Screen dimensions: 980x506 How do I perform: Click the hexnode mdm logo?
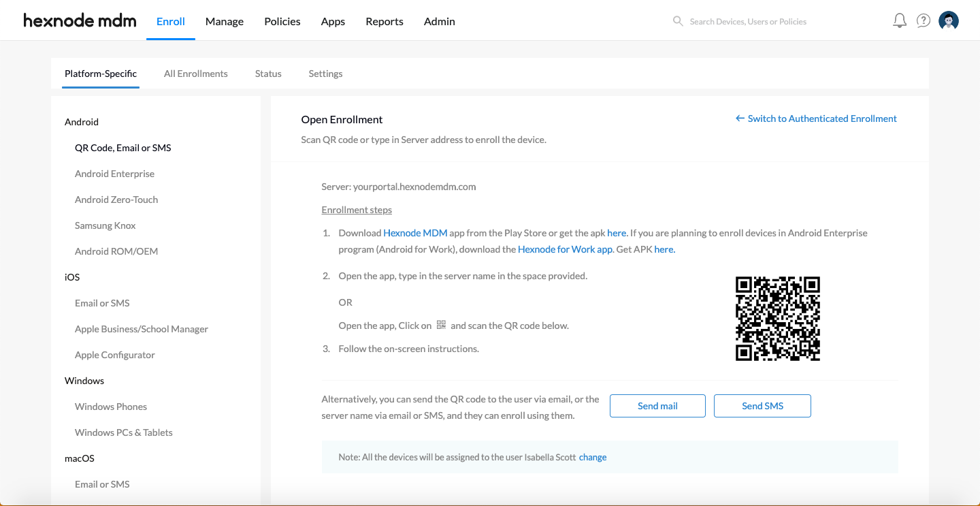tap(80, 20)
